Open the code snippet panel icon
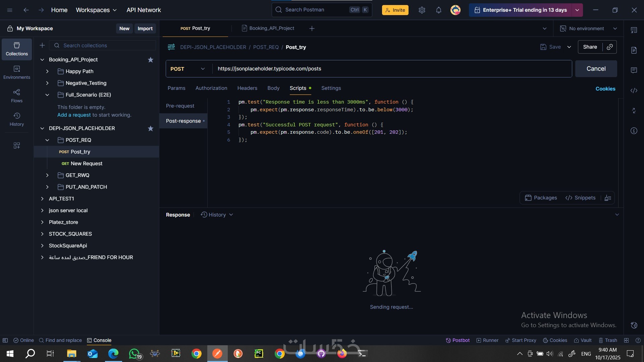The width and height of the screenshot is (644, 362). (x=634, y=90)
